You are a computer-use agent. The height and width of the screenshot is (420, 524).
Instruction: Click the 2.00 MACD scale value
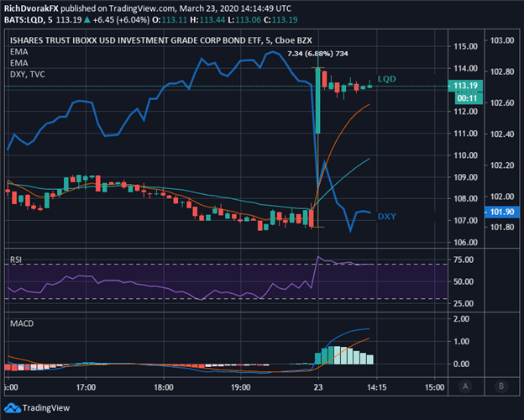461,319
